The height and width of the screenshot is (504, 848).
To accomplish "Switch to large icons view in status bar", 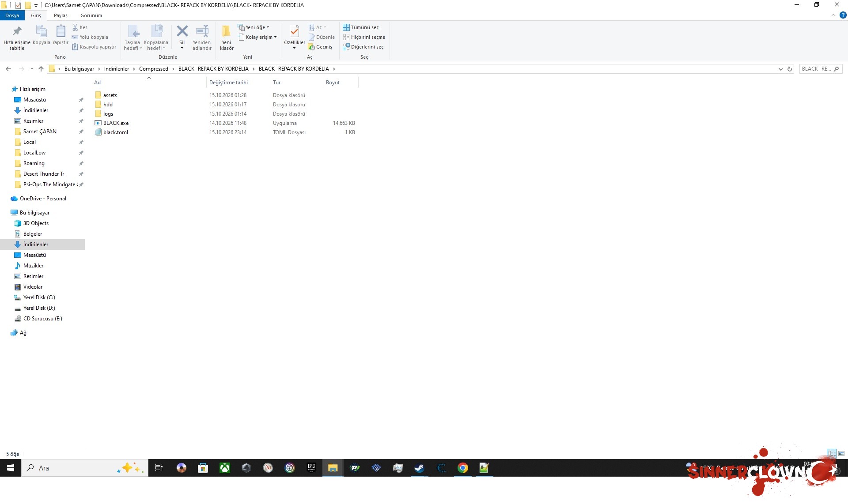I will (x=841, y=454).
